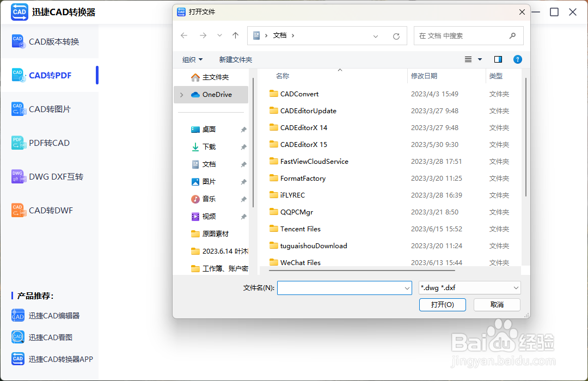Select OneDrive in the navigation pane

click(211, 95)
